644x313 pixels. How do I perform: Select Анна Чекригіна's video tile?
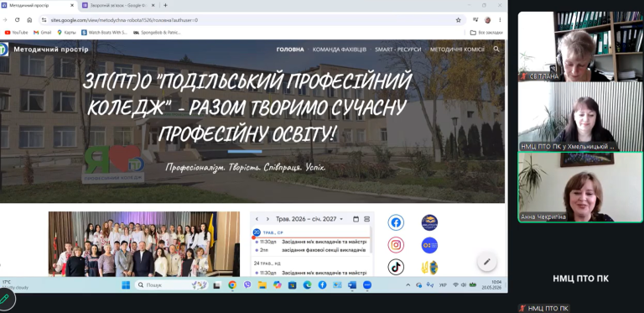(580, 187)
